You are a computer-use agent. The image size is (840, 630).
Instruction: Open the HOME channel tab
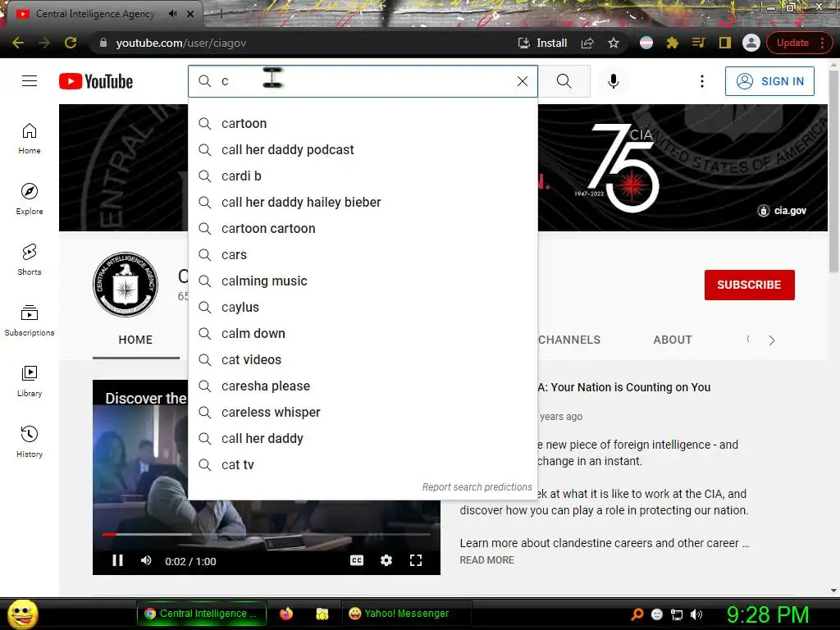(135, 340)
